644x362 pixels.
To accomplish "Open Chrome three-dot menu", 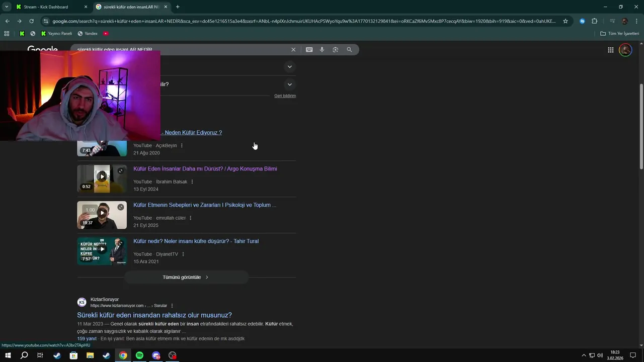I will point(636,21).
